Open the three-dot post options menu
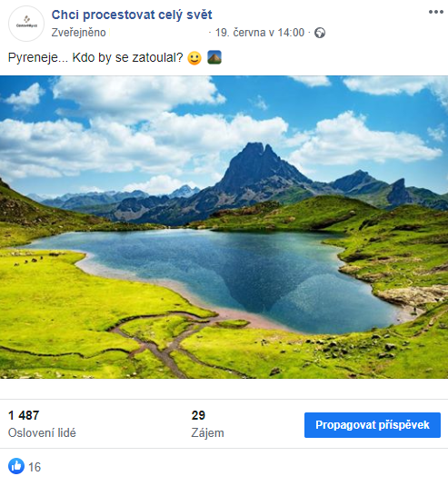Viewport: 448px width, 486px height. [x=435, y=12]
